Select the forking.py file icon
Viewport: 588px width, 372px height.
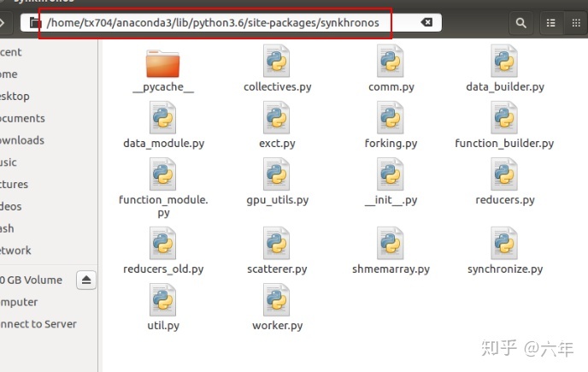pos(391,117)
